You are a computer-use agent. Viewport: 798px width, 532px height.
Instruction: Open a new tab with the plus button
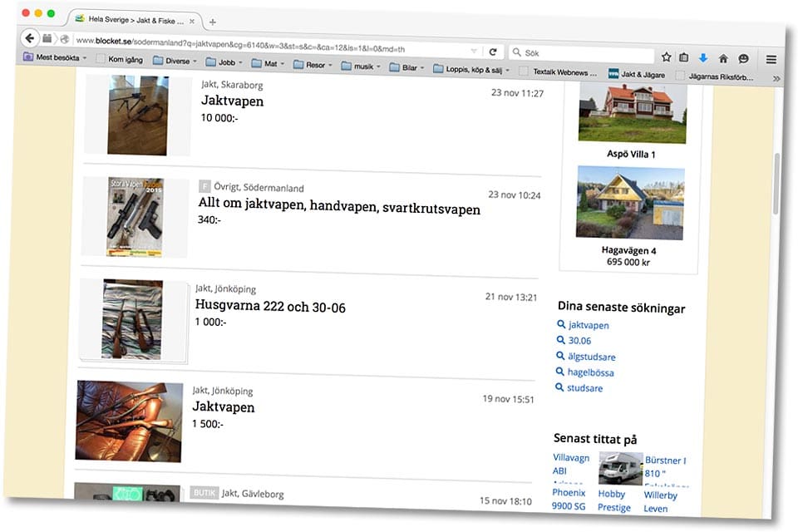213,22
